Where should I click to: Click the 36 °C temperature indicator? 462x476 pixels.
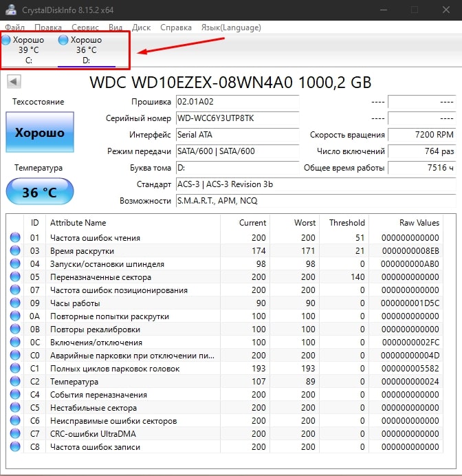[40, 192]
